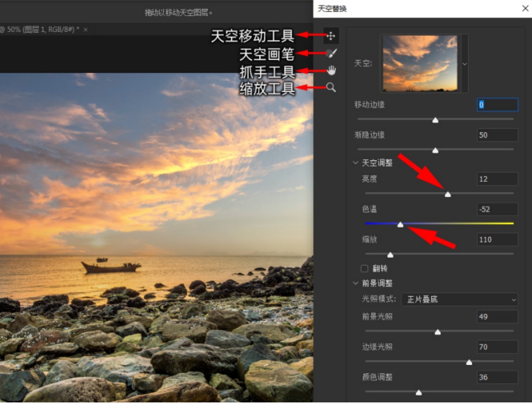Click the 亮度 slider handle
The width and height of the screenshot is (532, 403).
coord(448,194)
